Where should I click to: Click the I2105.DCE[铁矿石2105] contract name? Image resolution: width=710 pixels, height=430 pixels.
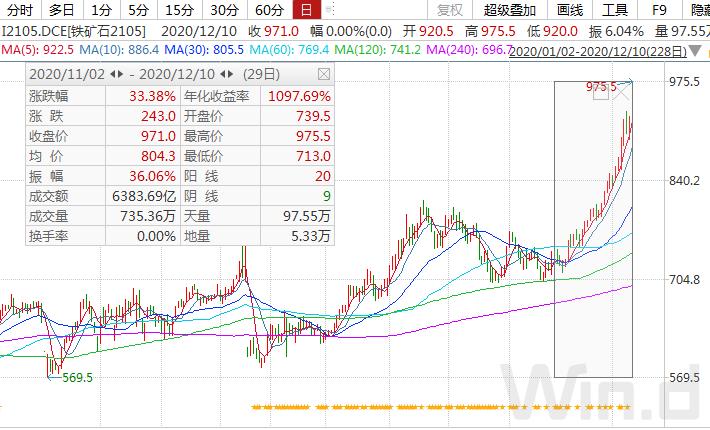(x=74, y=31)
